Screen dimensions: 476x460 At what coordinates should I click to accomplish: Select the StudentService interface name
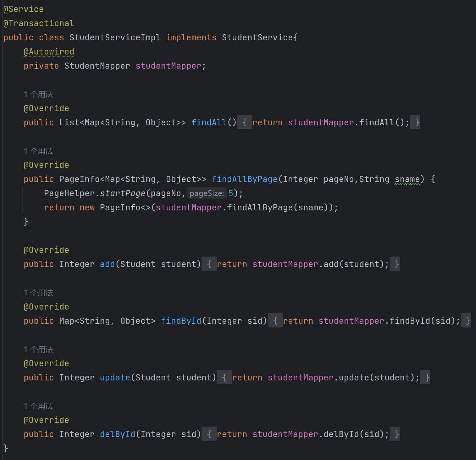259,37
